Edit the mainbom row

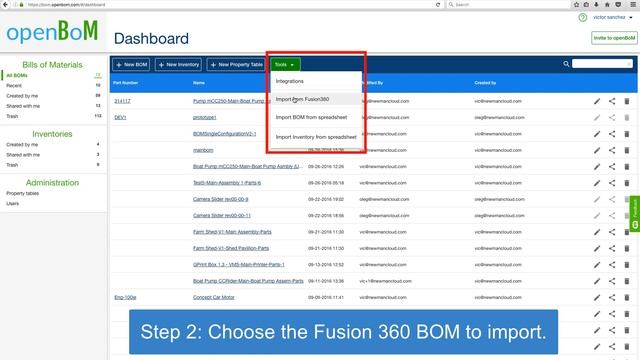(597, 150)
